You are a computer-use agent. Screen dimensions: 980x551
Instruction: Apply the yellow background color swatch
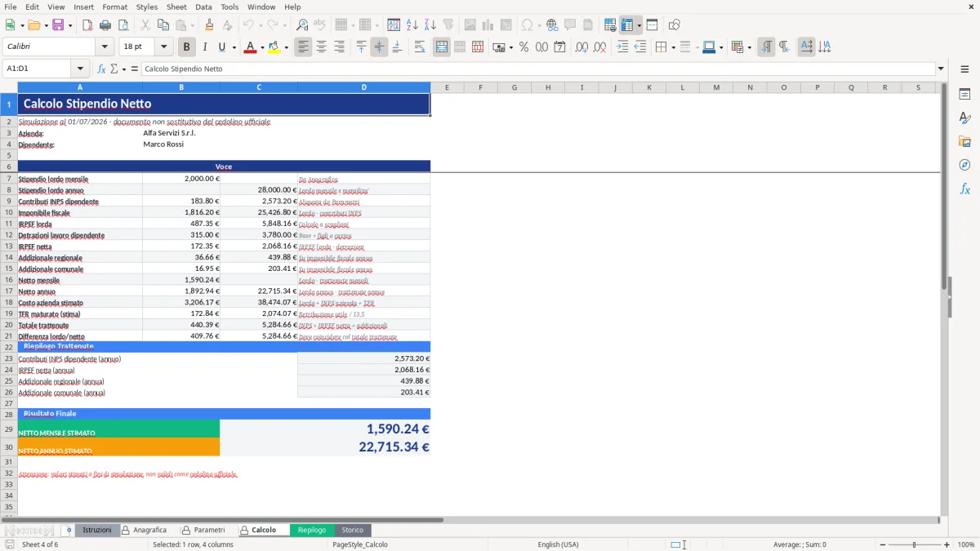274,47
